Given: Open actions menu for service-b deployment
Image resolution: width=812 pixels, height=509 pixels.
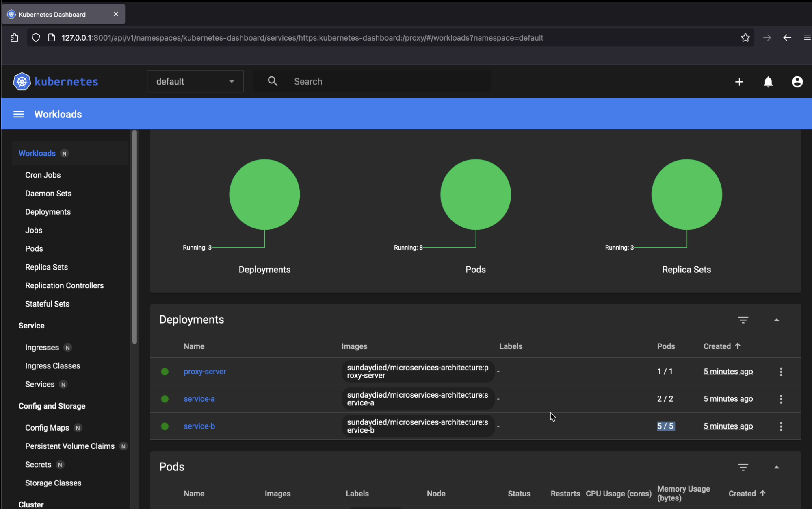Looking at the screenshot, I should [x=781, y=426].
